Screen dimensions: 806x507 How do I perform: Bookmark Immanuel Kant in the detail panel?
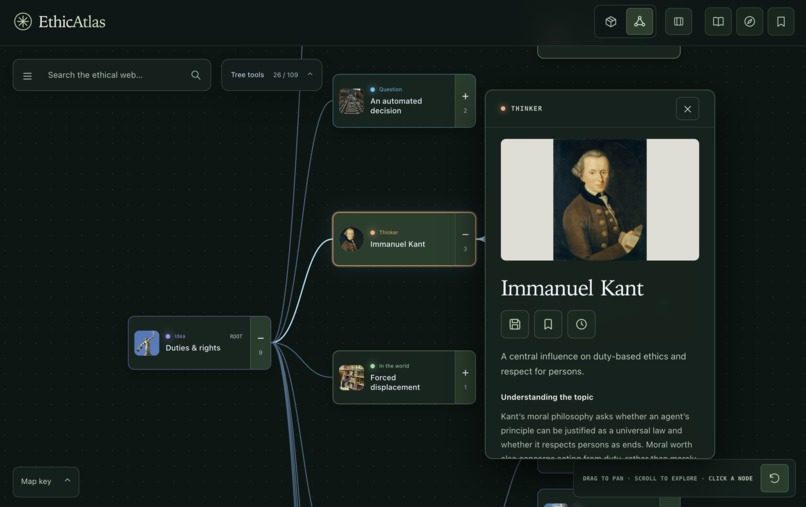click(x=548, y=324)
